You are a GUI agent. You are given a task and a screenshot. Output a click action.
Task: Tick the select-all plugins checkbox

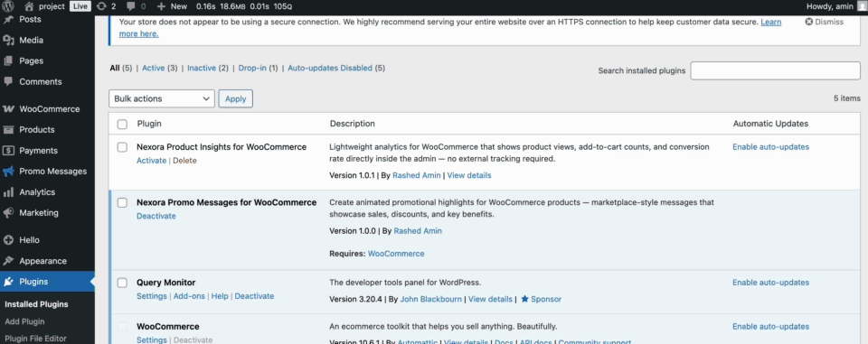(122, 125)
